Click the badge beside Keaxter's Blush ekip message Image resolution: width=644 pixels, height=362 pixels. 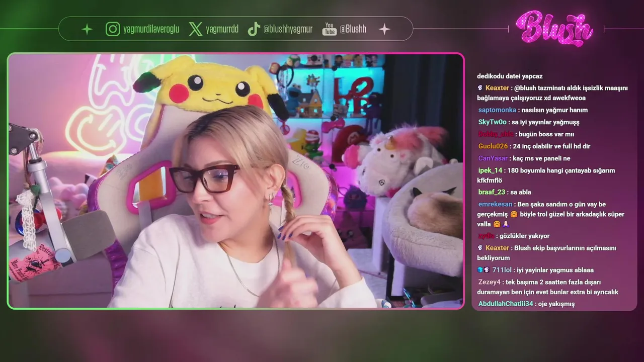point(480,248)
